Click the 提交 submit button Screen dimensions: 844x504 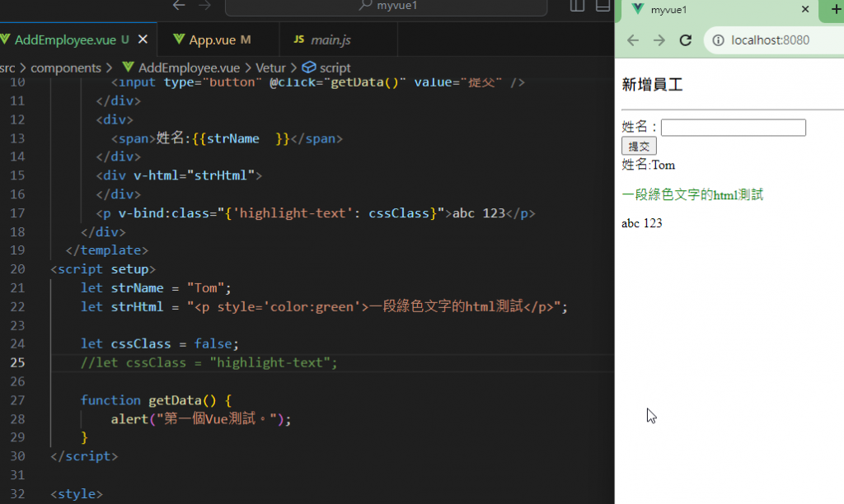639,147
